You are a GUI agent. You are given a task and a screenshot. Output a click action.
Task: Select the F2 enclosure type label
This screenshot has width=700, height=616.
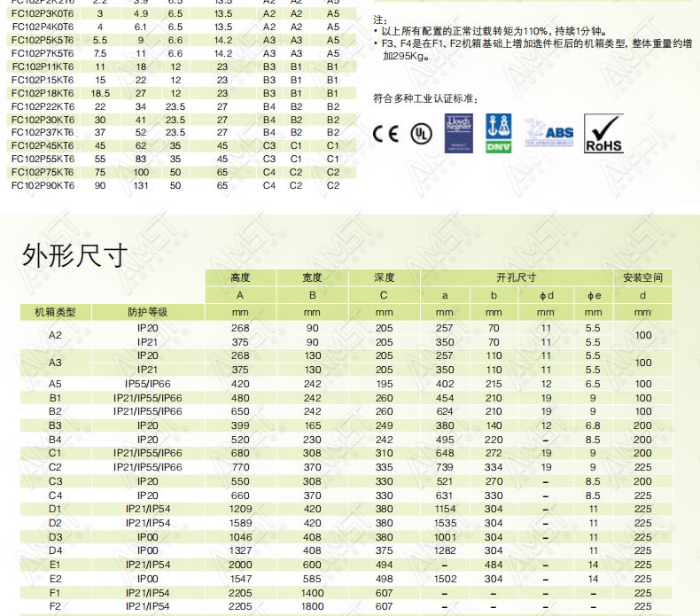pyautogui.click(x=55, y=606)
